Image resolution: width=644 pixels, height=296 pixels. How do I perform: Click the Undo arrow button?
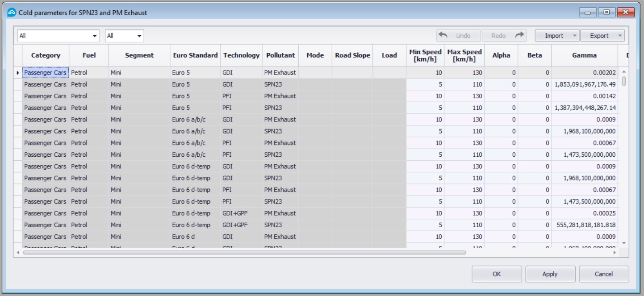(458, 36)
